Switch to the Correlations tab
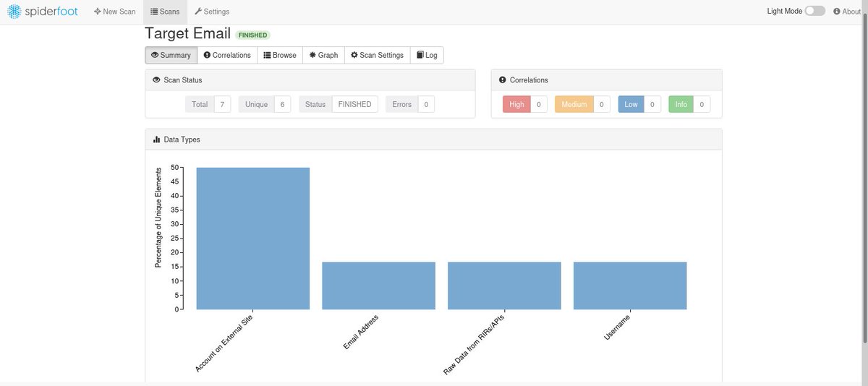This screenshot has width=868, height=386. [x=227, y=55]
